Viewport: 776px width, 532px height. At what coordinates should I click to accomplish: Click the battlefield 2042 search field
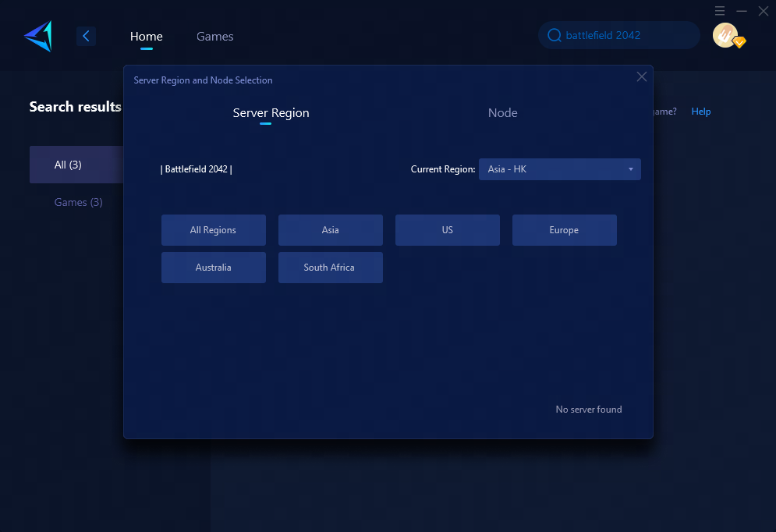click(x=624, y=35)
